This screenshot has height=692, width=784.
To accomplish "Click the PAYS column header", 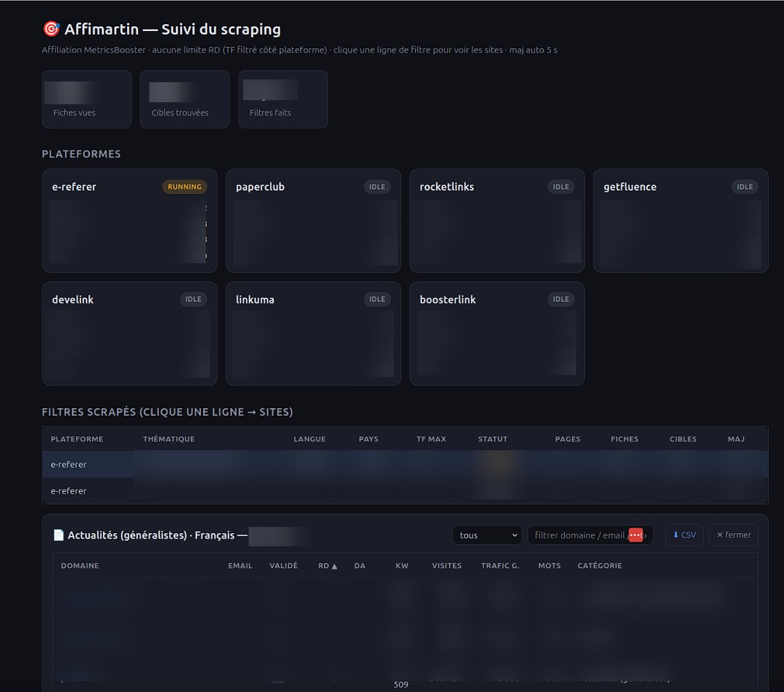I will click(x=368, y=439).
